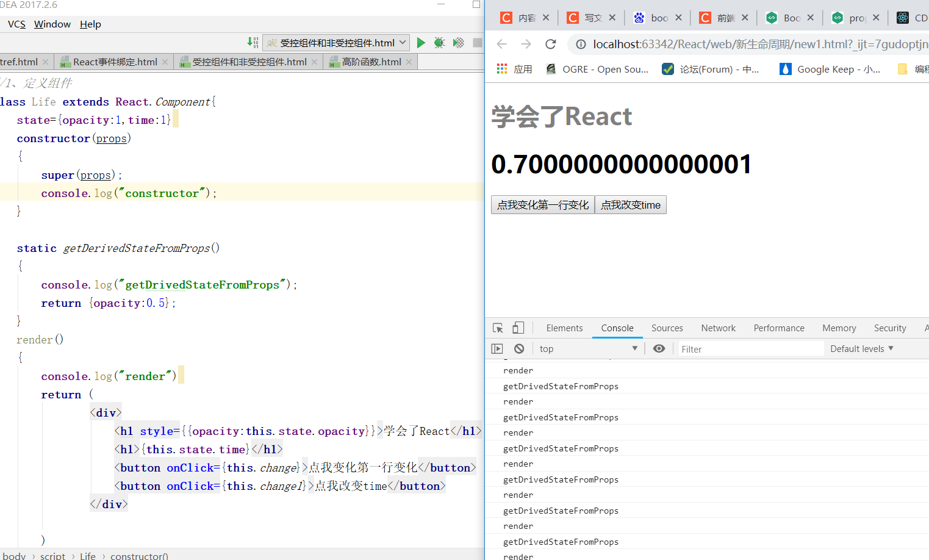Close the React事件绑定.html editor tab

pyautogui.click(x=165, y=62)
